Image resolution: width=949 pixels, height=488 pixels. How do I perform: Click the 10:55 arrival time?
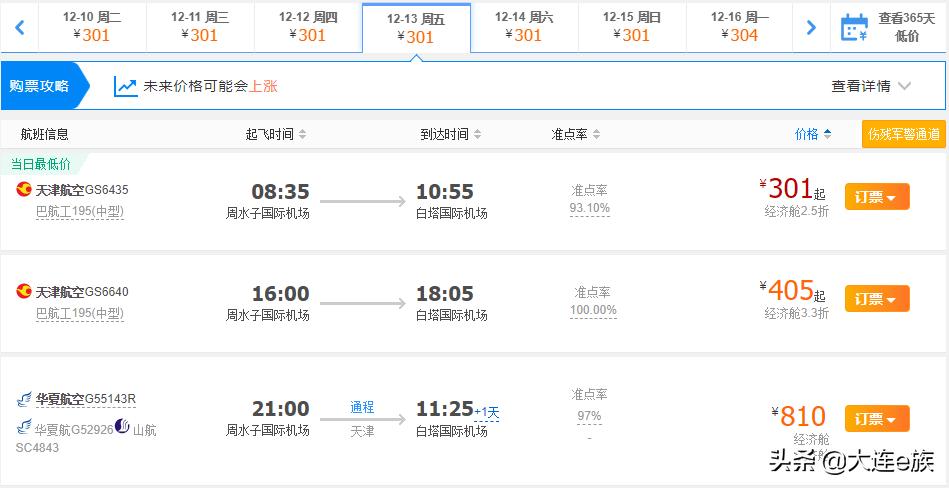tap(445, 192)
